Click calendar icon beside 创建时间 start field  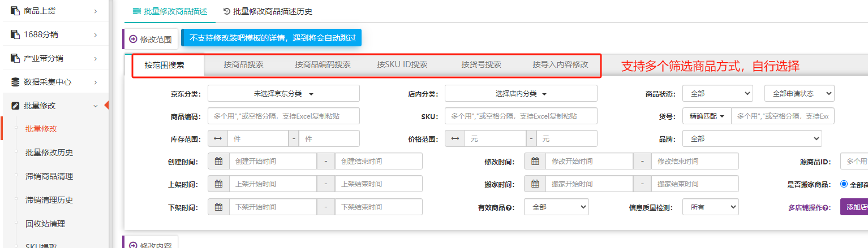point(218,162)
